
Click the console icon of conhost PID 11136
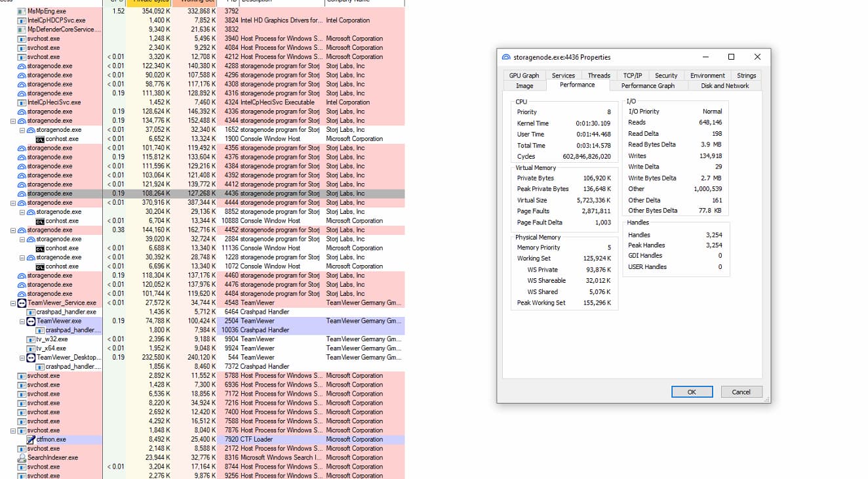coord(40,248)
